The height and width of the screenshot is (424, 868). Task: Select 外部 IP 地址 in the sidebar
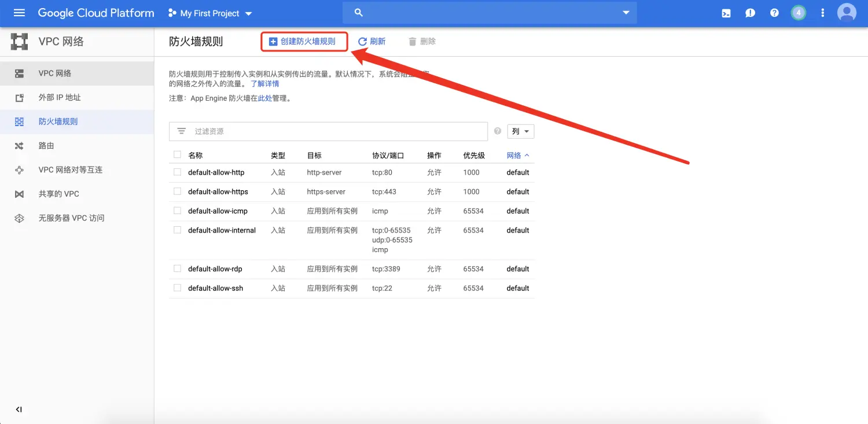pyautogui.click(x=77, y=98)
